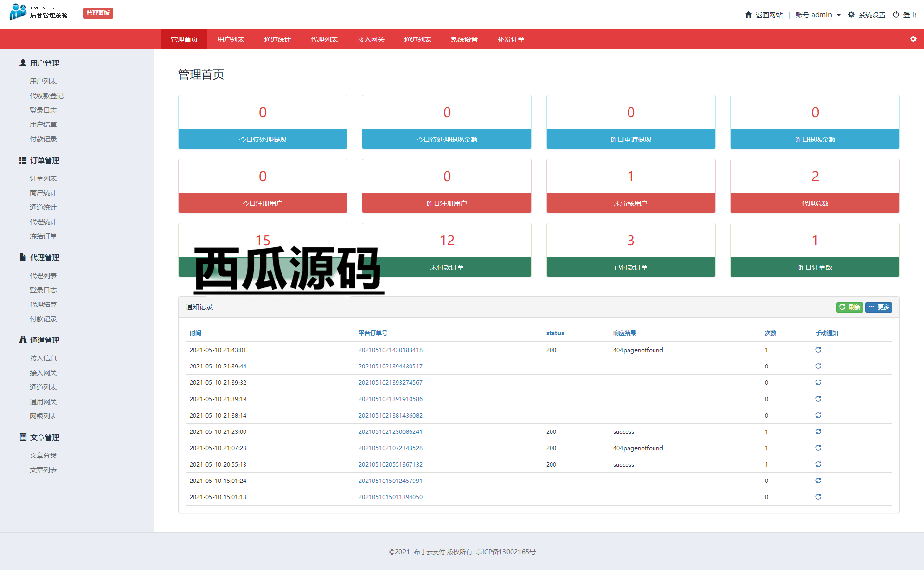The image size is (924, 570).
Task: Open 用户结算 in the sidebar
Action: [43, 125]
